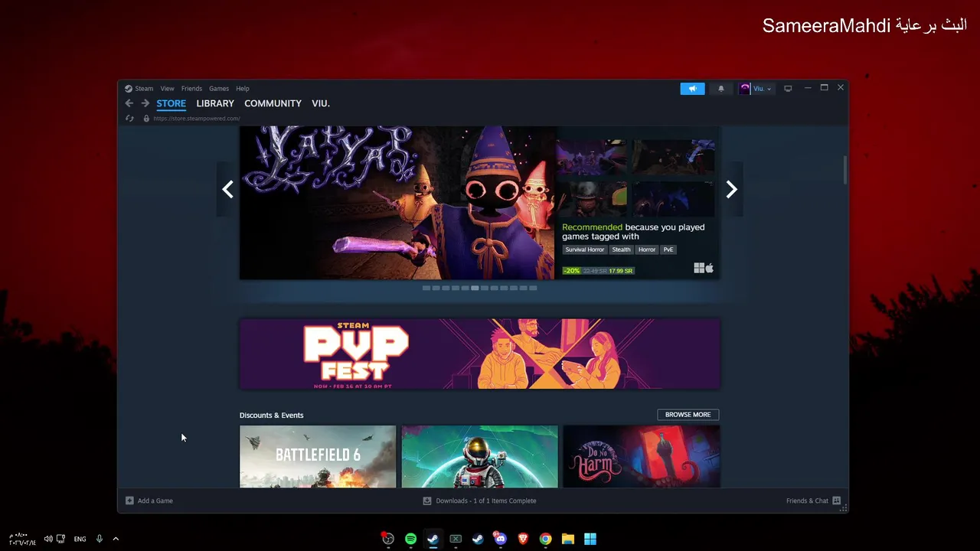Image resolution: width=980 pixels, height=551 pixels.
Task: Go back with the left arrow
Action: (x=129, y=103)
